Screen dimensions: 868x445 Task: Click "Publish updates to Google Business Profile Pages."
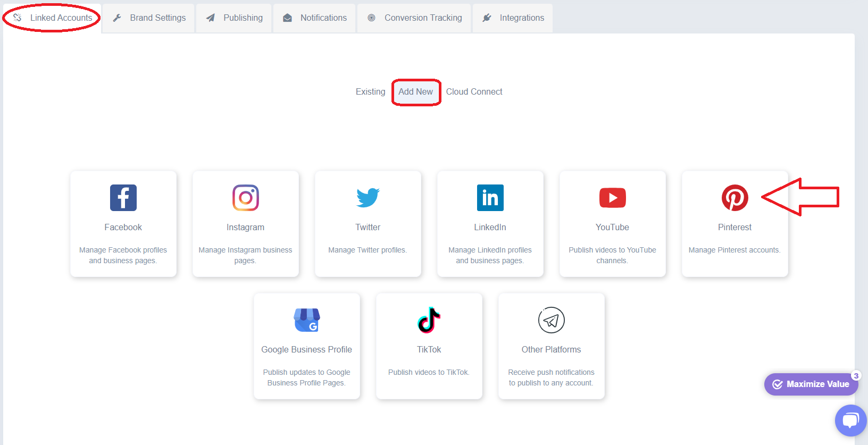(x=307, y=377)
